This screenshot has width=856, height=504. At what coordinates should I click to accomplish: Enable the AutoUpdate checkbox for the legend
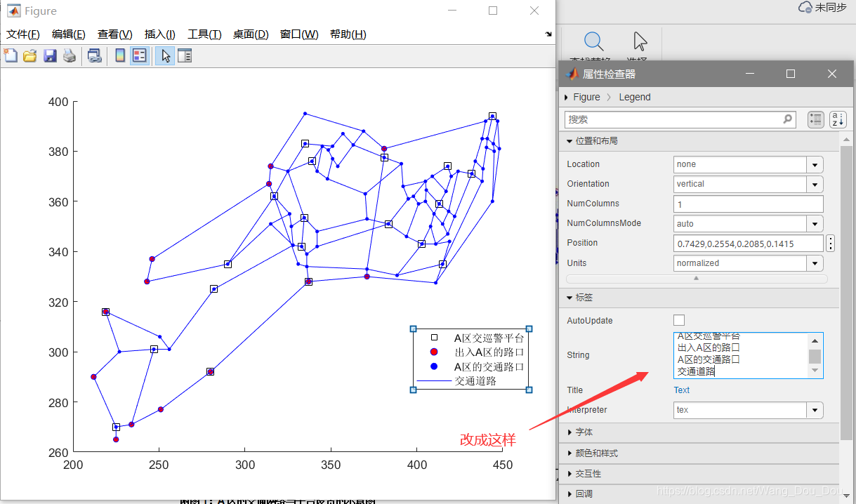pyautogui.click(x=678, y=320)
